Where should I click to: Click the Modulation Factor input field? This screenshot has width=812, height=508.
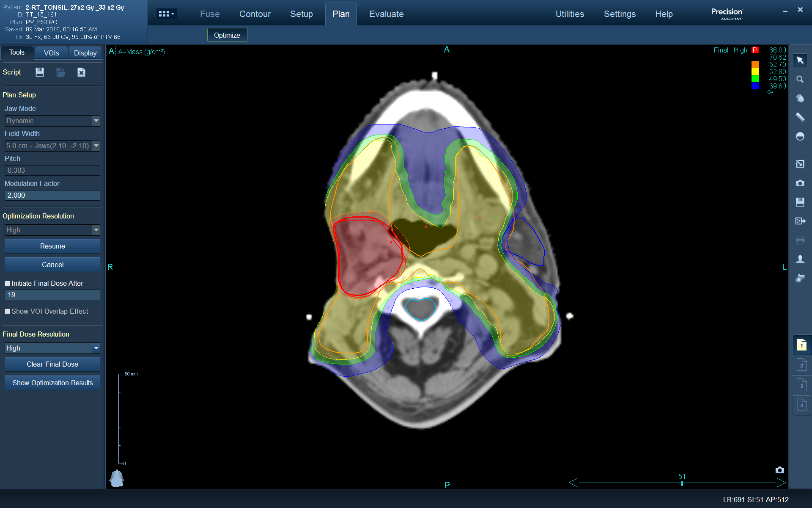(x=52, y=196)
